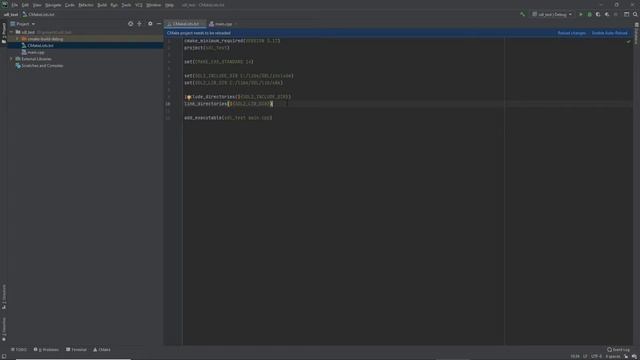This screenshot has height=360, width=640.
Task: Collapse the sdl_test root folder arrow
Action: (x=11, y=32)
